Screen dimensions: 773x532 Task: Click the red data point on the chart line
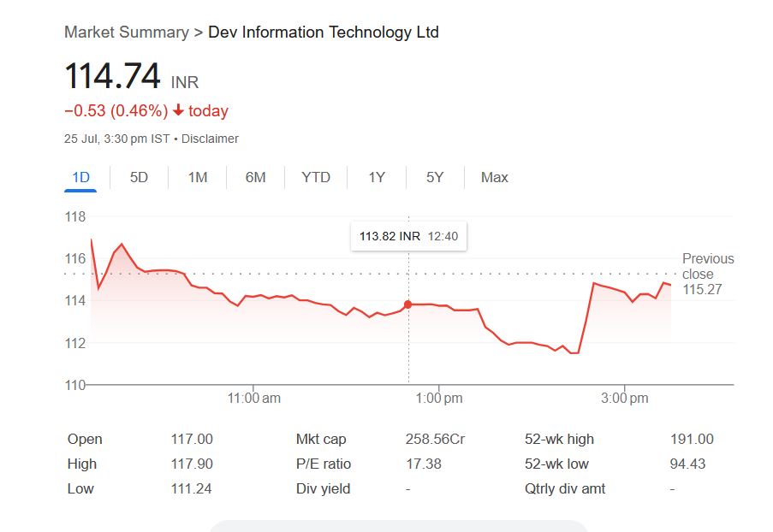click(407, 304)
